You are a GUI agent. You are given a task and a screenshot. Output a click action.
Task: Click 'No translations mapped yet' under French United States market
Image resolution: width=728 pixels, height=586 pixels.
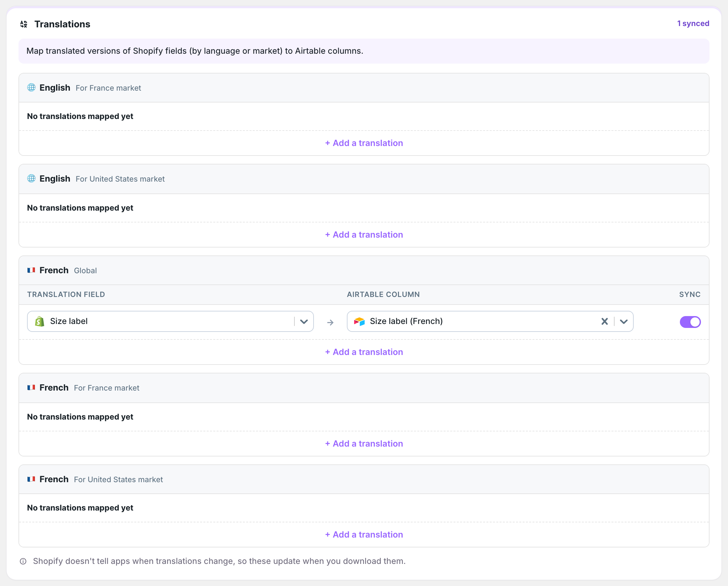pyautogui.click(x=80, y=508)
